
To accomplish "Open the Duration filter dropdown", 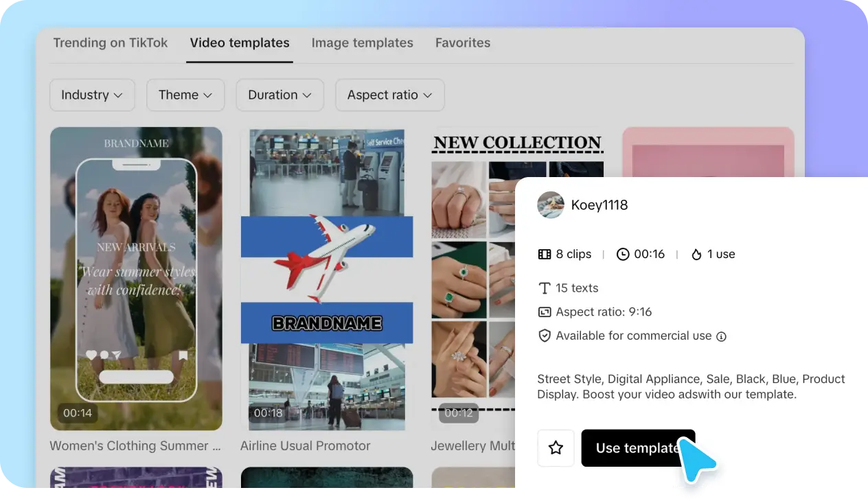I will (x=279, y=95).
